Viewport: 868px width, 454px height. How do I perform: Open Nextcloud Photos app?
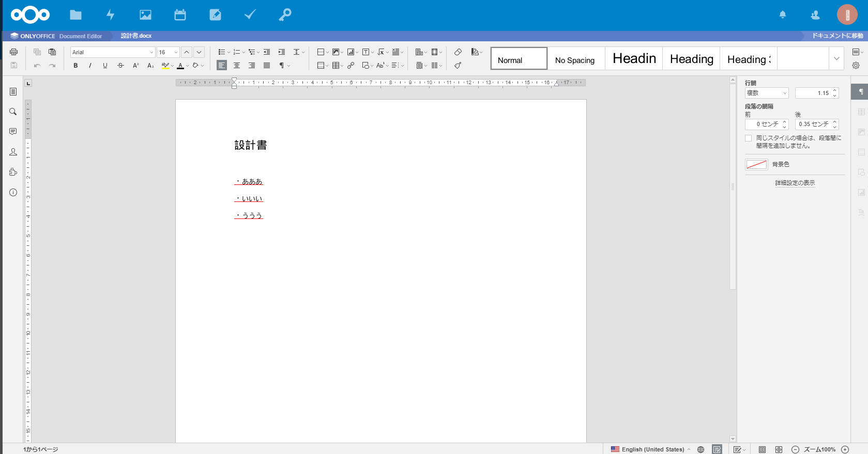(145, 15)
